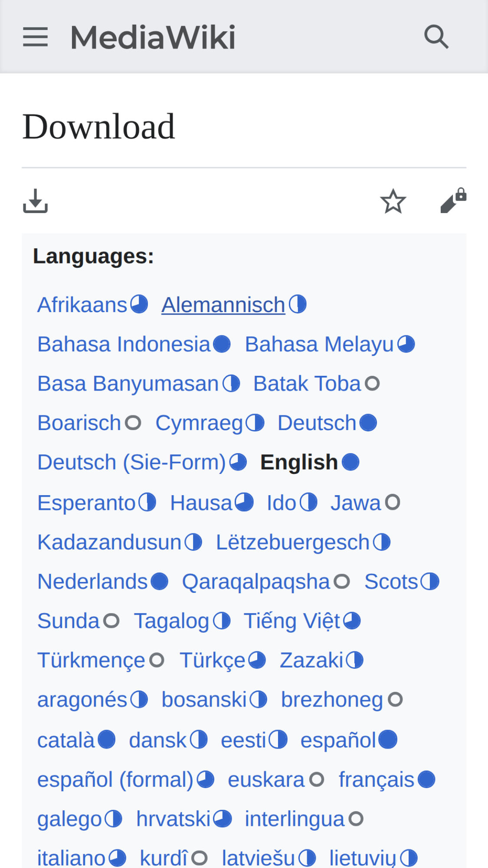The height and width of the screenshot is (868, 488).
Task: Click the full progress circle beside Deutsch
Action: coord(368,423)
